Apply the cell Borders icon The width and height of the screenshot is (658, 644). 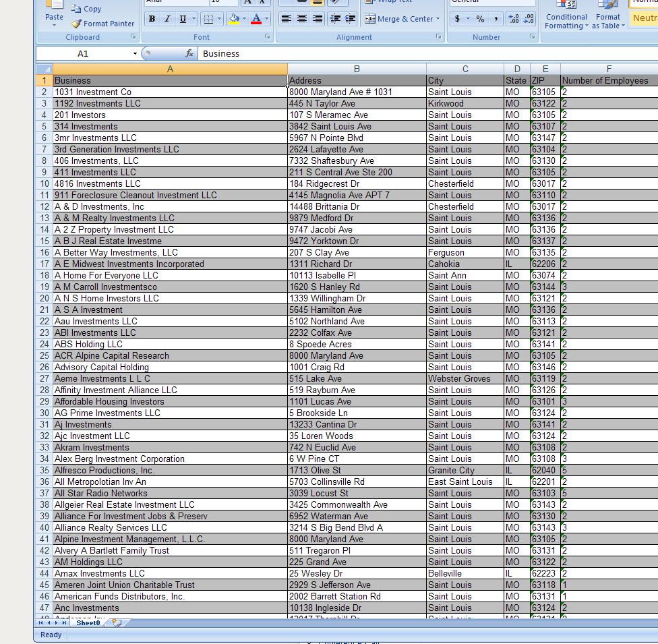[208, 19]
